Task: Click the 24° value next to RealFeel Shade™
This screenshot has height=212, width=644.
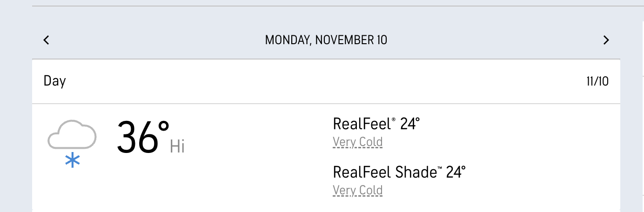Action: tap(456, 172)
